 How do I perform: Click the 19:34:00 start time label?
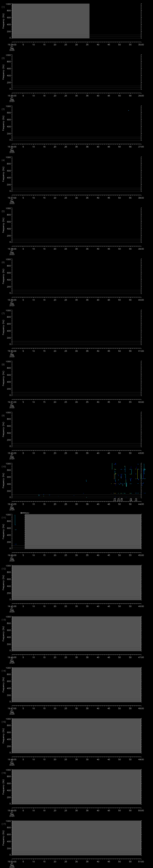click(12, 44)
